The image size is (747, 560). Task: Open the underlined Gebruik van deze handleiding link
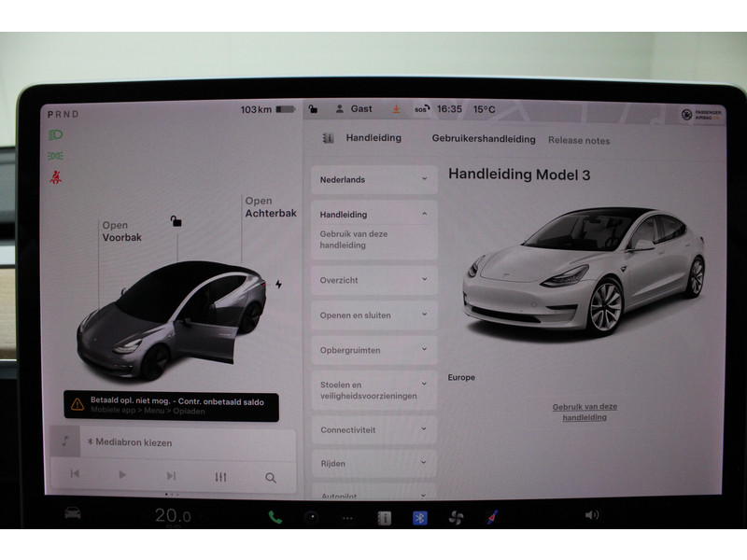point(585,412)
